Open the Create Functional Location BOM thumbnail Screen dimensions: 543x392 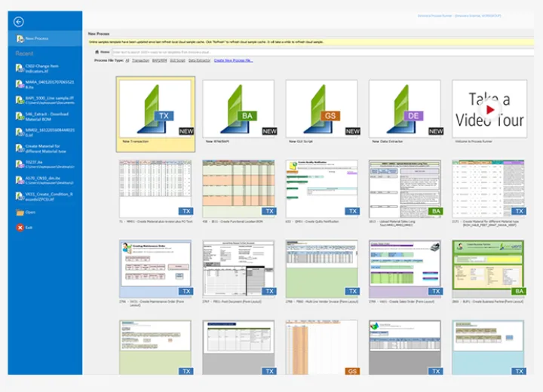click(x=238, y=187)
